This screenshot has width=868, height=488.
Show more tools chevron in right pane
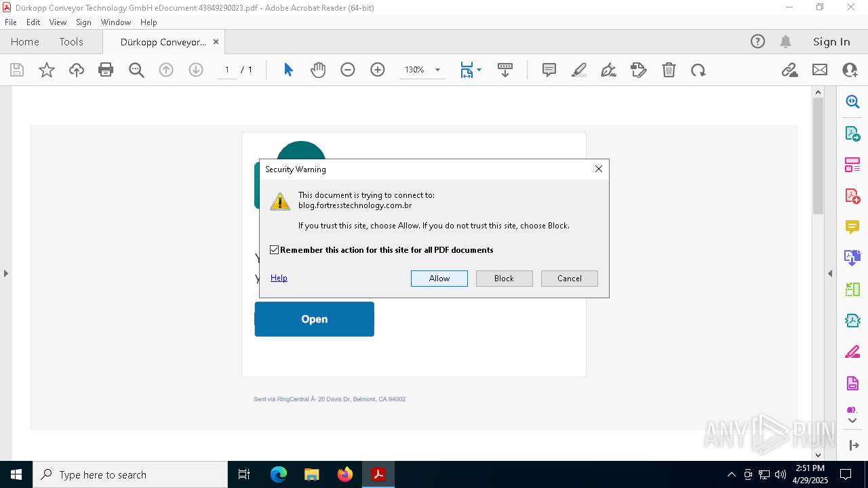coord(852,421)
